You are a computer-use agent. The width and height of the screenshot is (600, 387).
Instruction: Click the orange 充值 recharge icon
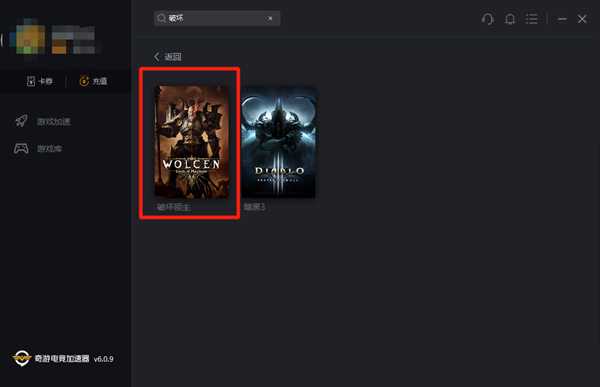tap(84, 81)
